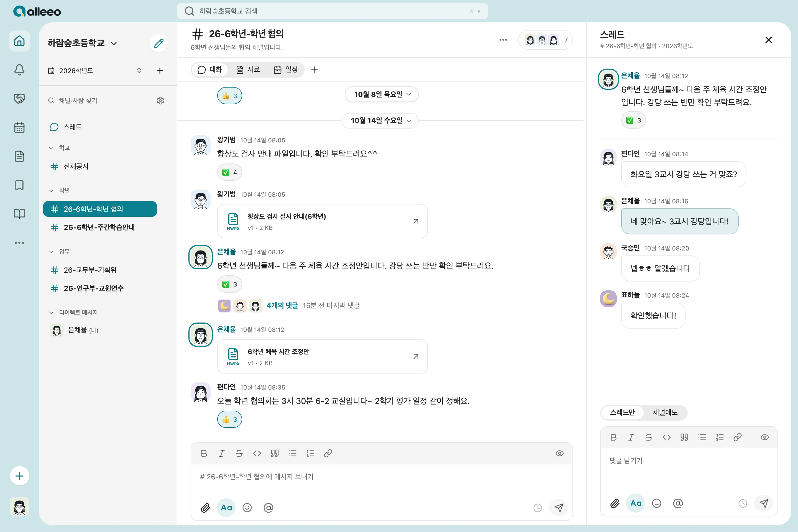
Task: Open the 향상도 검사 실시 안내(6학년) file
Action: [322, 221]
